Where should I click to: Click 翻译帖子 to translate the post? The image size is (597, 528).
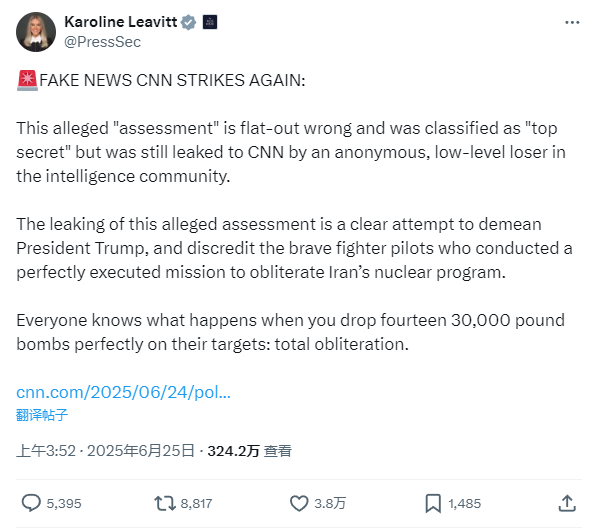(42, 415)
